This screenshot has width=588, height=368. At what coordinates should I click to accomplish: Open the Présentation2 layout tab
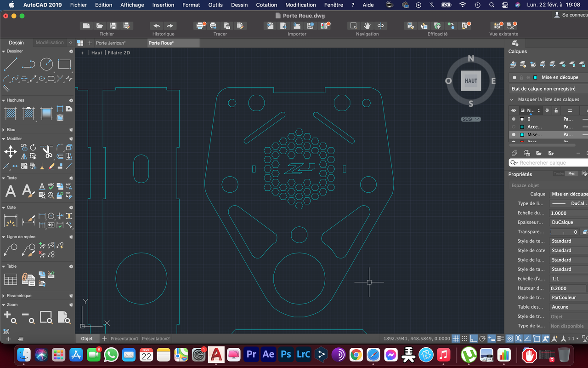[156, 339]
